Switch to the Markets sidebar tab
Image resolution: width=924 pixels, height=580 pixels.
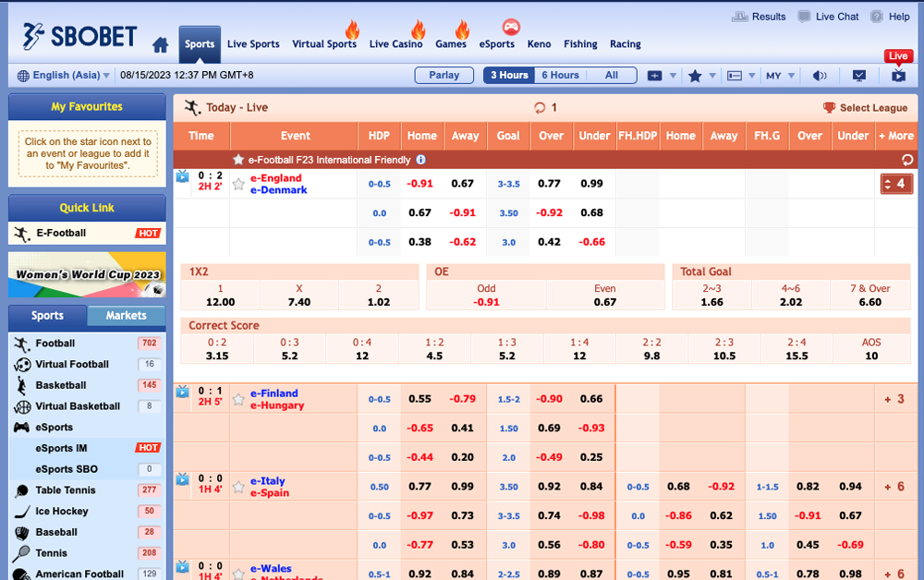[126, 316]
